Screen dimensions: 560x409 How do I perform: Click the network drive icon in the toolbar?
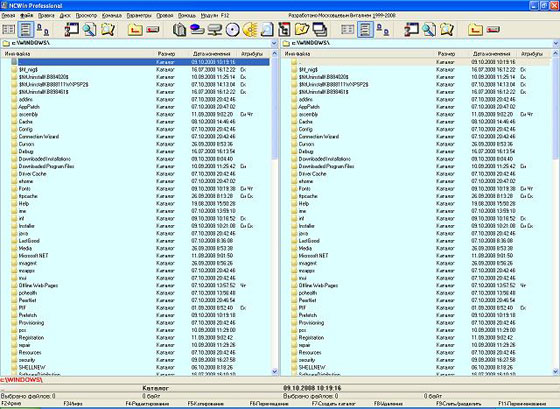point(215,30)
